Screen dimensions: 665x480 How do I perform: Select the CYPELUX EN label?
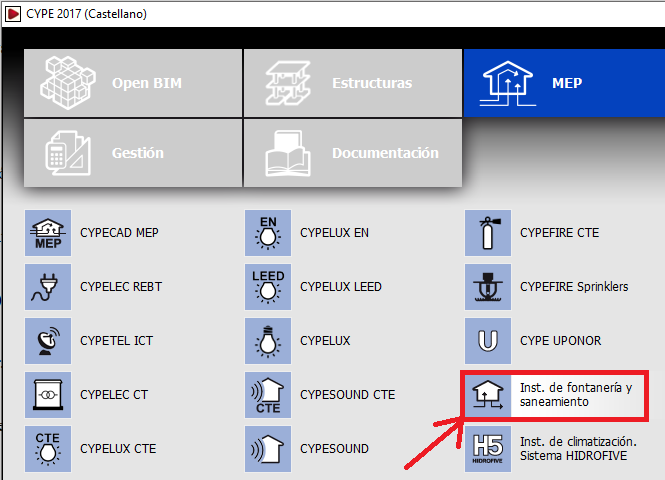click(x=335, y=233)
